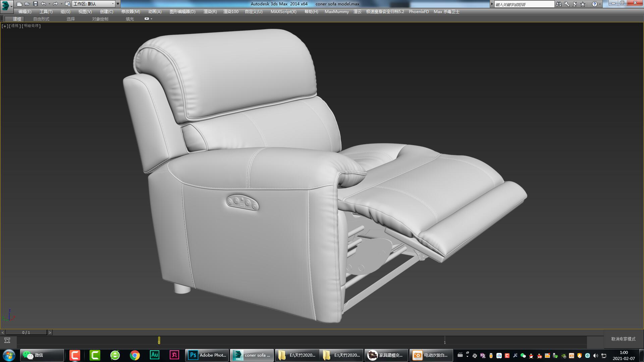Advance one frame with the next-frame arrow
The image size is (644, 362).
pyautogui.click(x=51, y=333)
